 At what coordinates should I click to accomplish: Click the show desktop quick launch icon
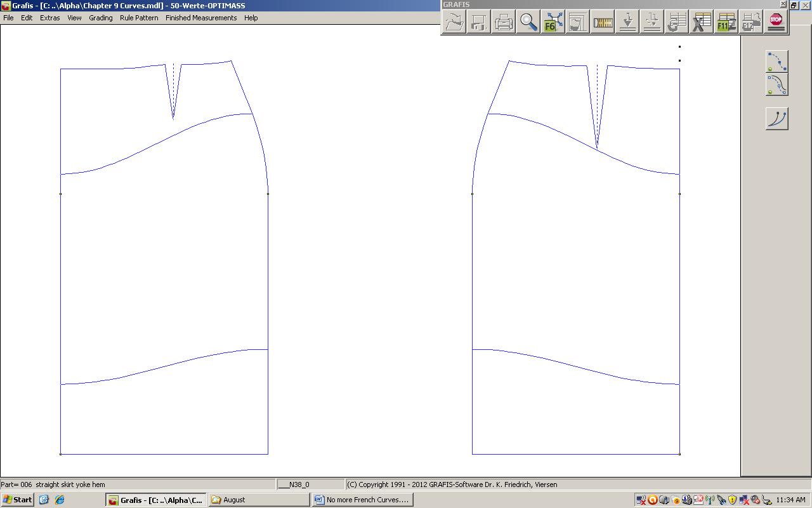(44, 500)
